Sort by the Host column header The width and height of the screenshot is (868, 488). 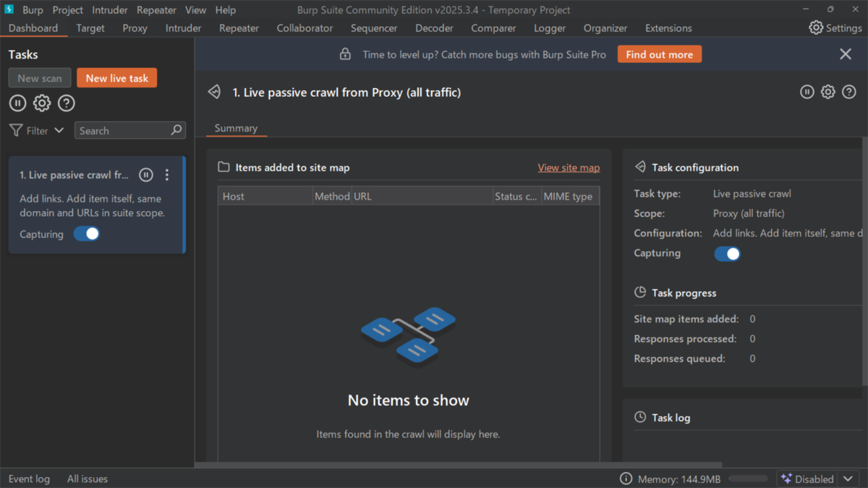pos(265,196)
